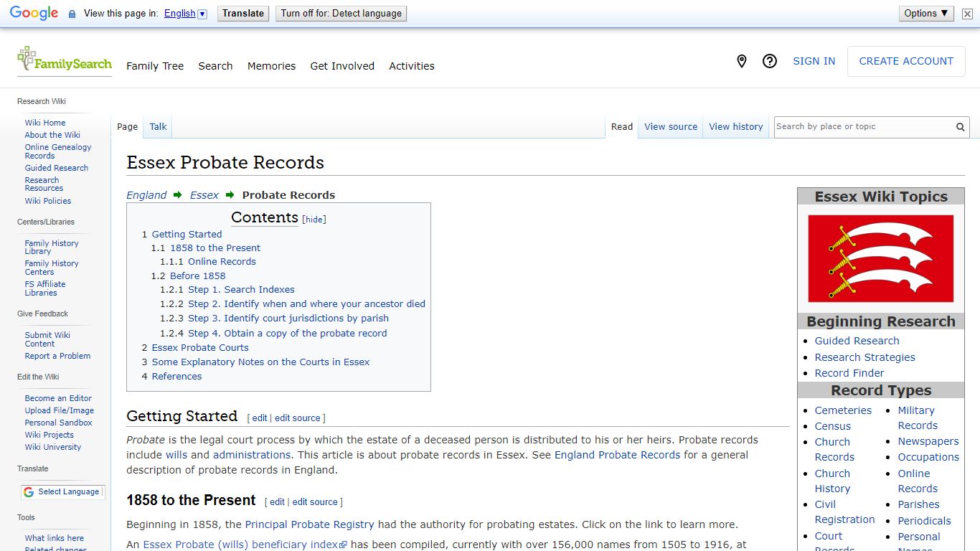Open Family History Library link
Image resolution: width=980 pixels, height=551 pixels.
click(x=52, y=248)
